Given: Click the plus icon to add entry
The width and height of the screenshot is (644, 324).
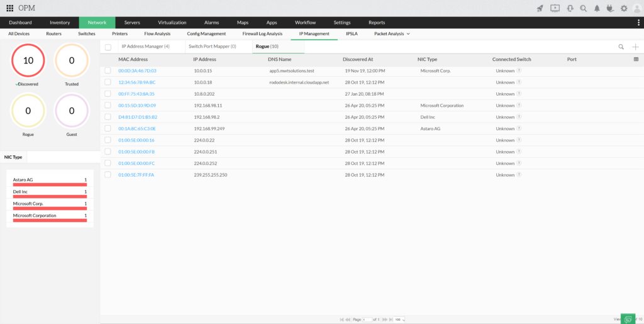Looking at the screenshot, I should point(635,47).
